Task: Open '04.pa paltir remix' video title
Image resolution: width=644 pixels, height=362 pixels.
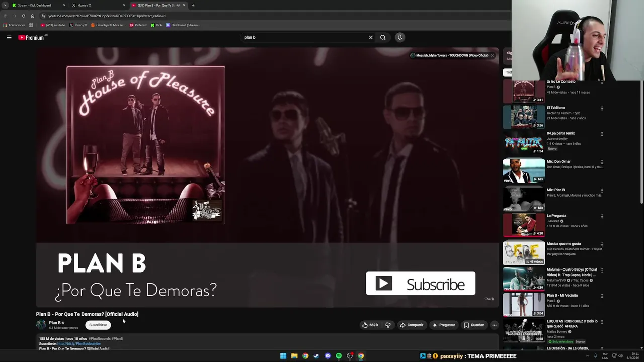Action: coord(560,133)
